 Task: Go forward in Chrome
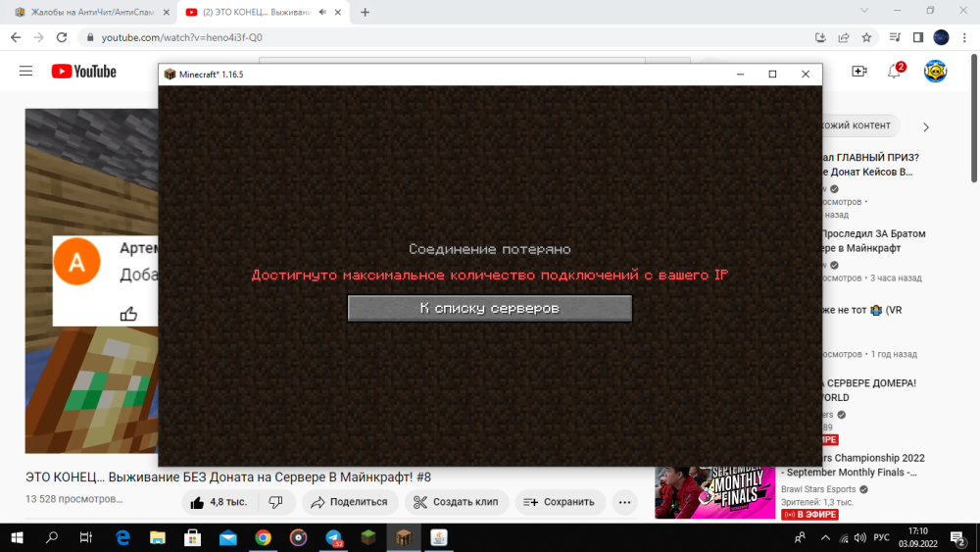pos(39,37)
